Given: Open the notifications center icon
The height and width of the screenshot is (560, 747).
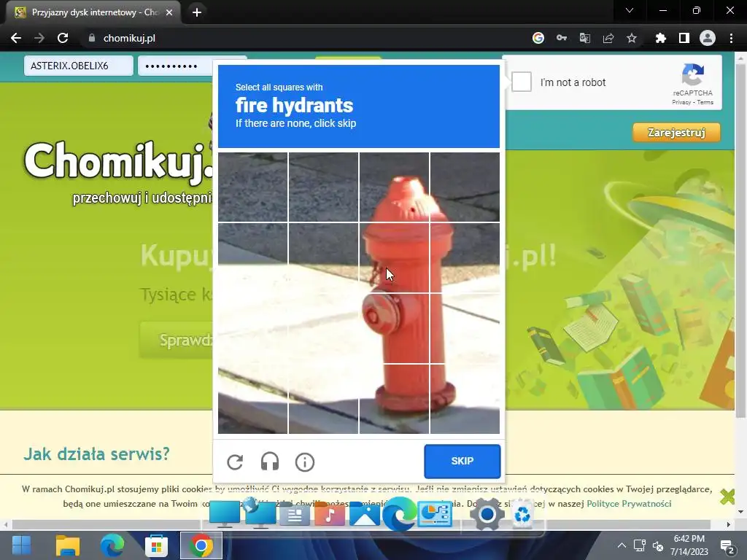Looking at the screenshot, I should pos(727,547).
